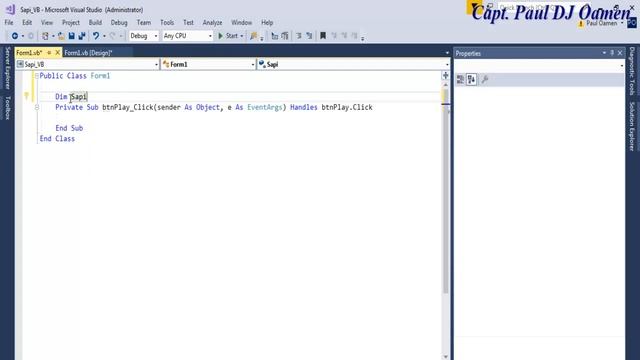Viewport: 640px width, 360px height.
Task: Click the Visual Studio logo icon
Action: [x=10, y=9]
